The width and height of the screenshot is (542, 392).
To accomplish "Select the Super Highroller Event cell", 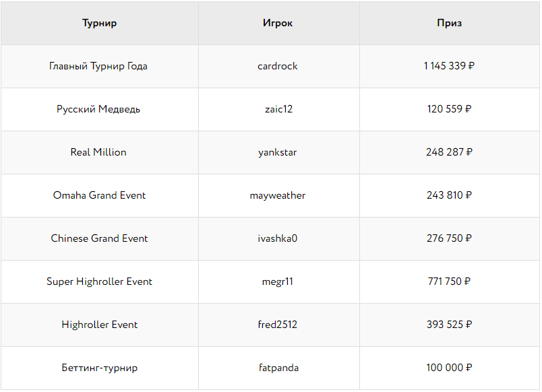I will pos(99,282).
